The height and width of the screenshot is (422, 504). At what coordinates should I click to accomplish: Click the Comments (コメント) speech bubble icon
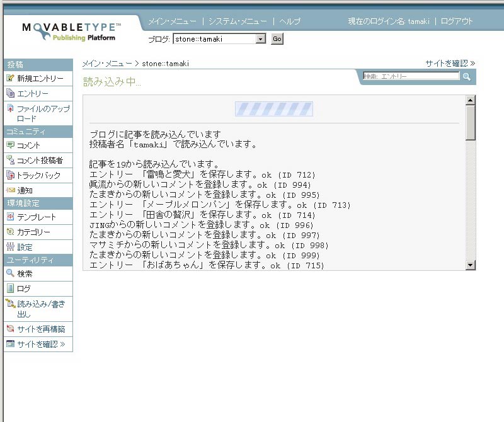tap(10, 145)
